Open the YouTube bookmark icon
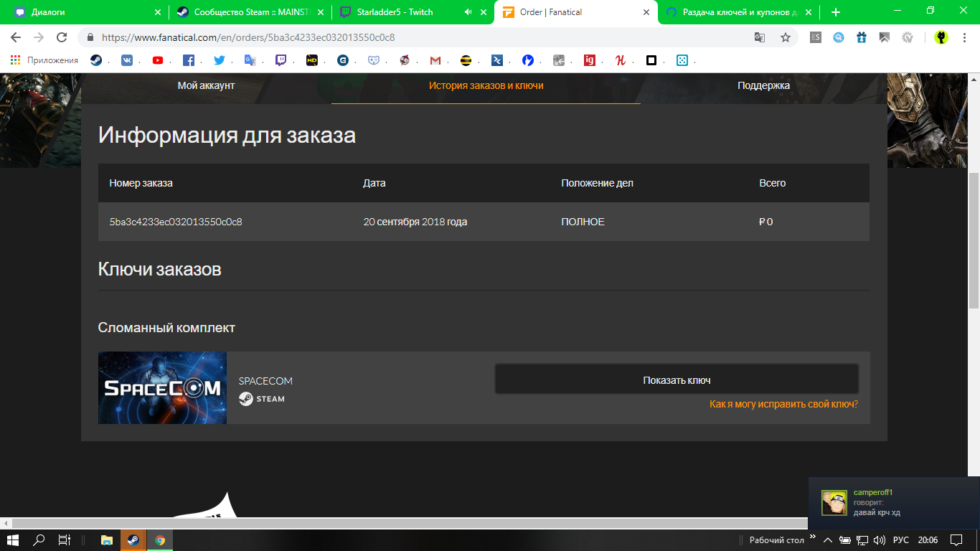Viewport: 980px width, 551px height. [158, 60]
